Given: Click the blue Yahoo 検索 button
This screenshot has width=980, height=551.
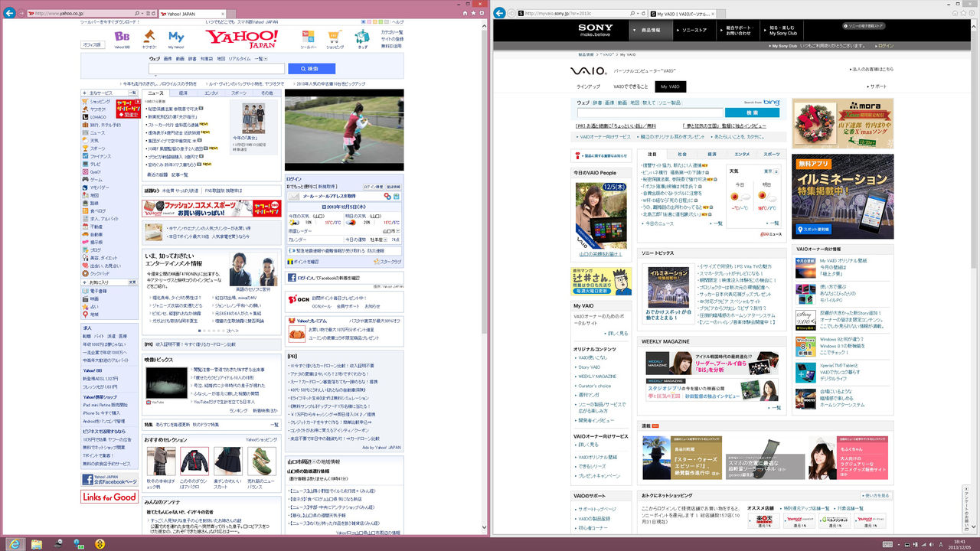Looking at the screenshot, I should pyautogui.click(x=312, y=69).
